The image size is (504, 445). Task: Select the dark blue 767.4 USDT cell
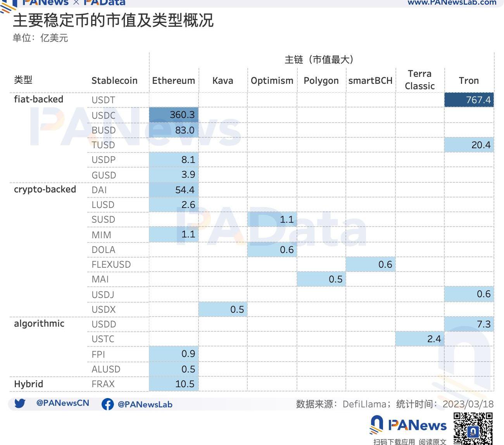[x=469, y=100]
